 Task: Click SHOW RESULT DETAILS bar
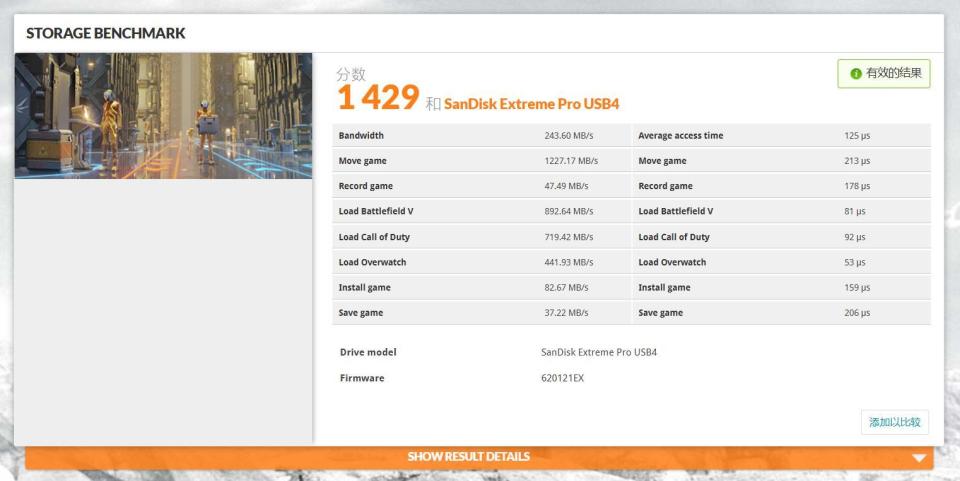tap(479, 457)
